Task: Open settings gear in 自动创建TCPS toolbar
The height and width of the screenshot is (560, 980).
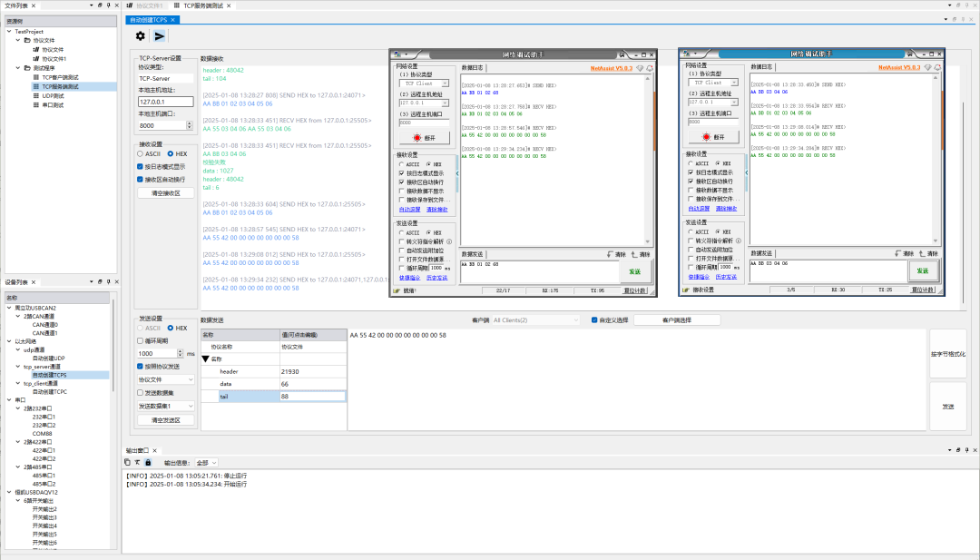Action: (x=141, y=36)
